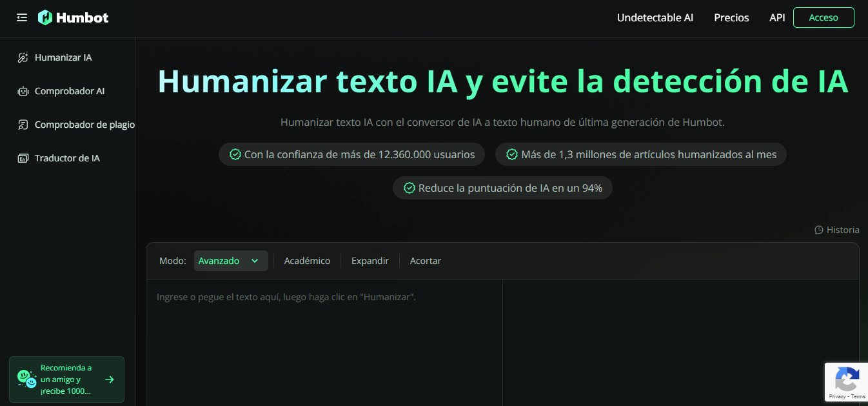This screenshot has height=406, width=868.
Task: Click "Con la confianza de más de 12.360.000 usuarios"
Action: 351,154
